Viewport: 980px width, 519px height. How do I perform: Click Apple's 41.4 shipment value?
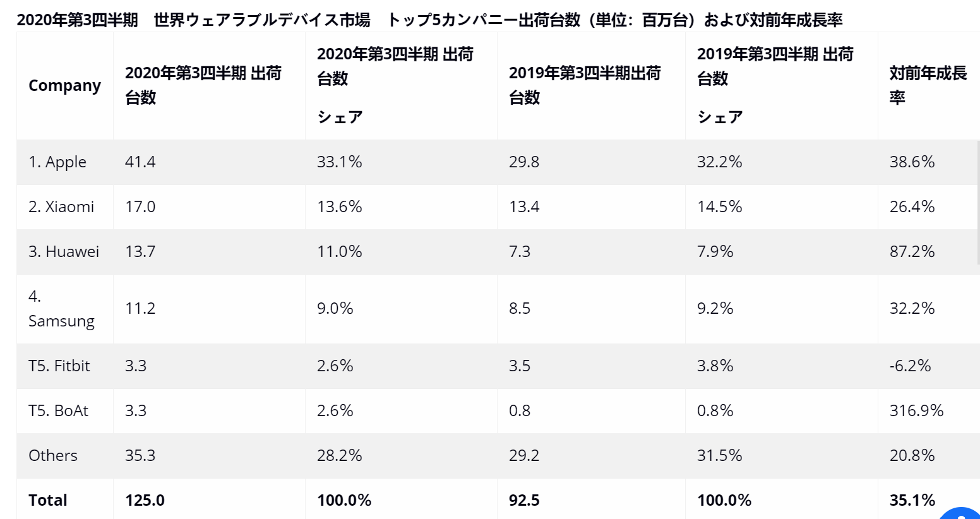coord(140,162)
